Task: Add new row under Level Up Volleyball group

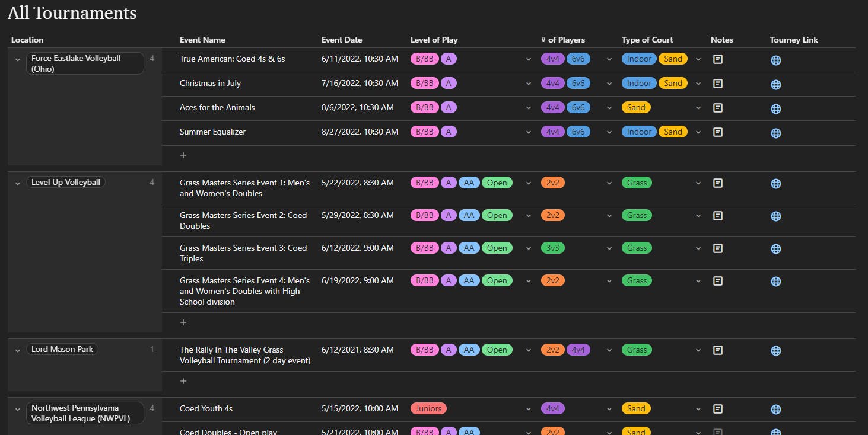Action: point(183,322)
